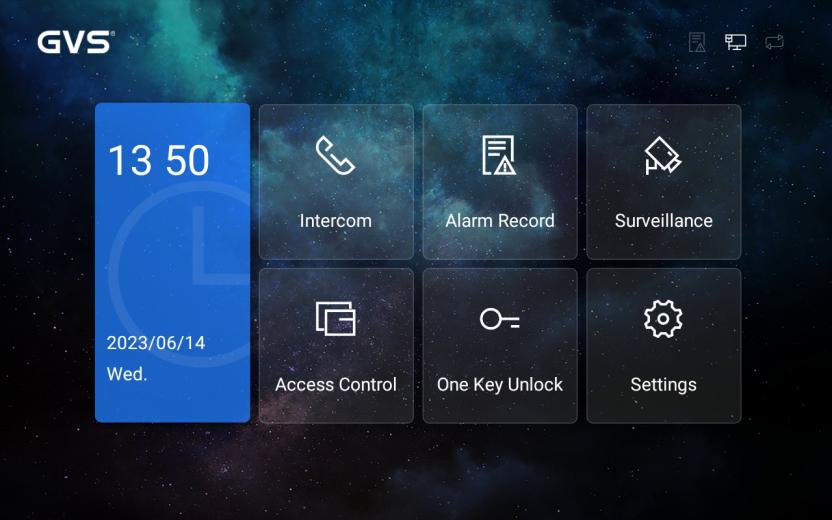Viewport: 832px width, 520px height.
Task: Open the Access Control label
Action: pyautogui.click(x=335, y=385)
